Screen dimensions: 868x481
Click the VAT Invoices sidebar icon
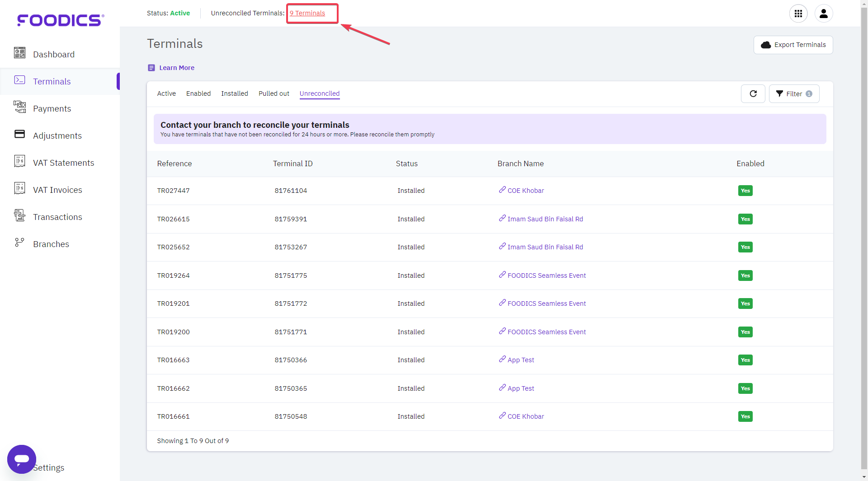(x=19, y=188)
